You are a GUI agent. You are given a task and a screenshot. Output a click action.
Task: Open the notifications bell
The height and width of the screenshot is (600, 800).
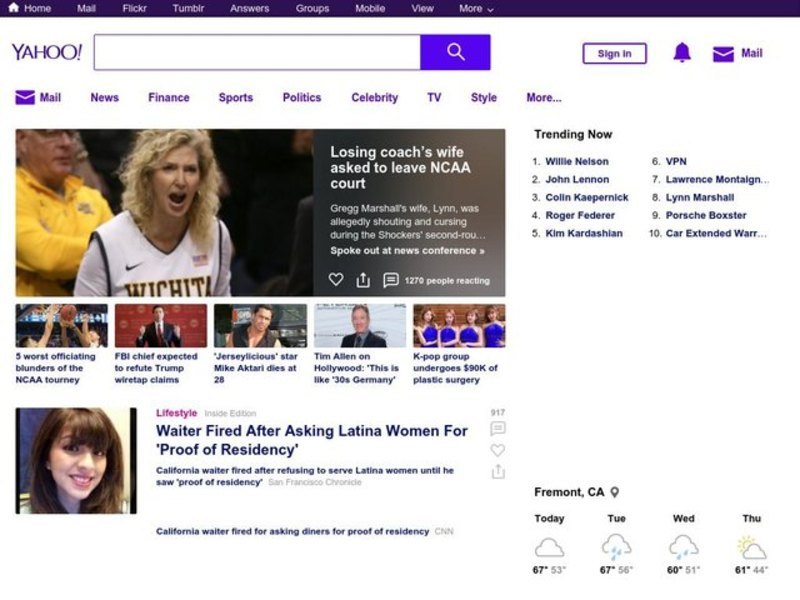(x=682, y=53)
